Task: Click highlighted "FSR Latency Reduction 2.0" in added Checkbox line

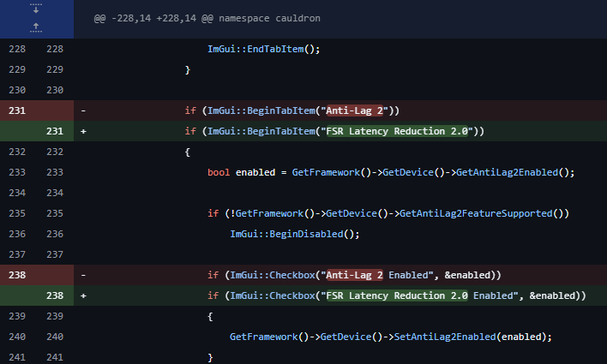Action: pyautogui.click(x=397, y=295)
